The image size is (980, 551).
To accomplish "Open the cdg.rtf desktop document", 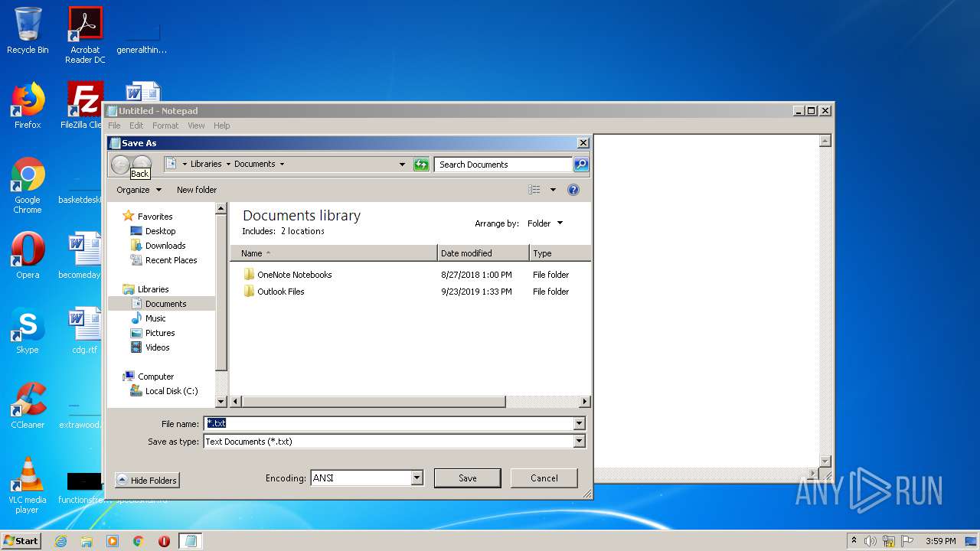I will 85,331.
